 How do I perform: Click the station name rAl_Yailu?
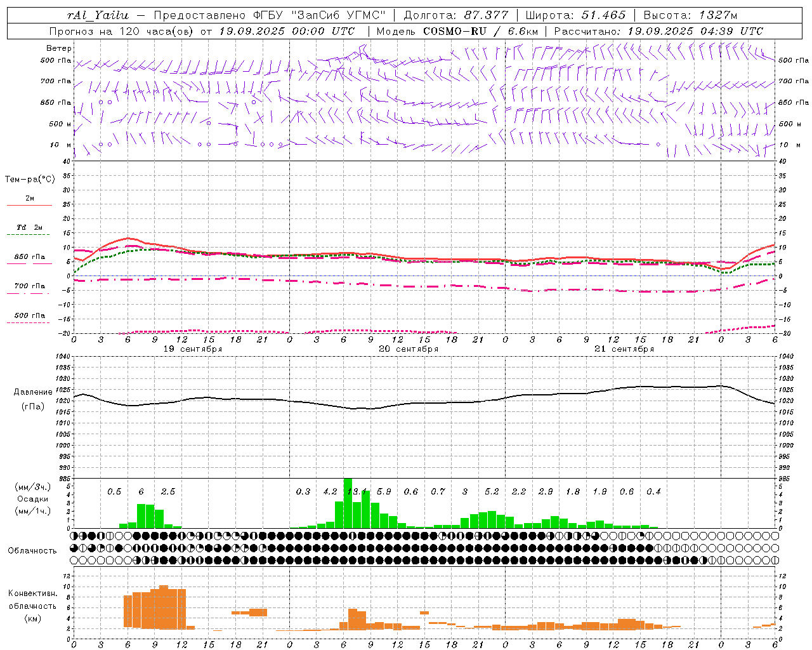pos(98,15)
